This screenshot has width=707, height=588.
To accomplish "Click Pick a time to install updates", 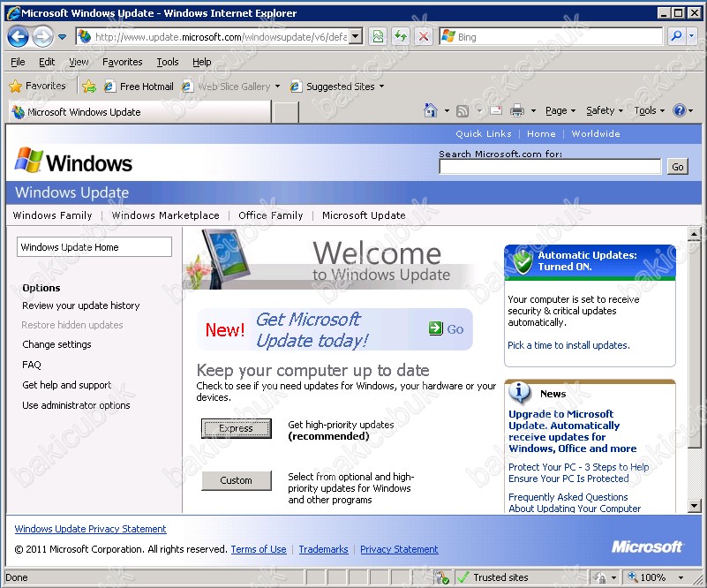I will tap(568, 345).
